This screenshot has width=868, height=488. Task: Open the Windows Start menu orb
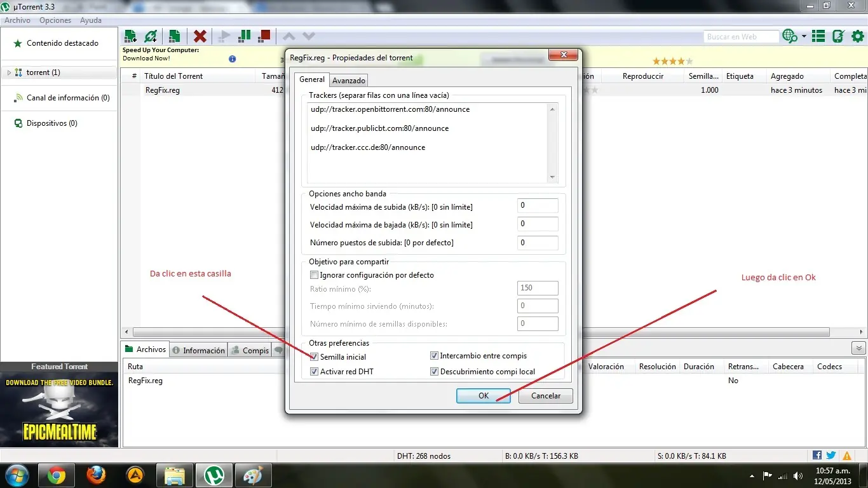tap(16, 475)
